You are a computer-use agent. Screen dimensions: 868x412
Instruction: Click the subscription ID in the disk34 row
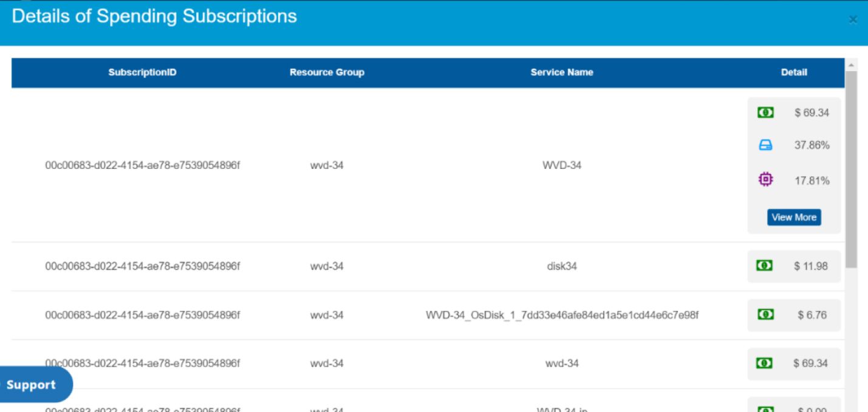pos(143,266)
